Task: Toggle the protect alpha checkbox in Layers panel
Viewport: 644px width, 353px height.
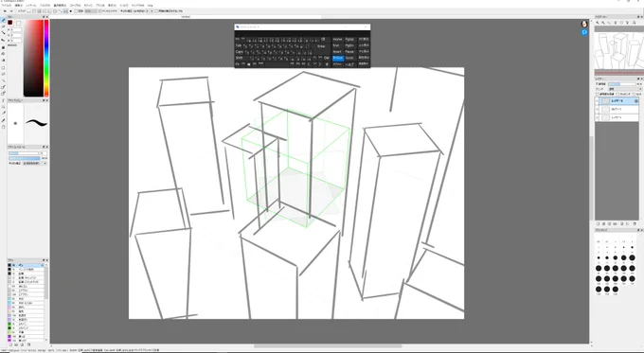Action: tap(597, 94)
